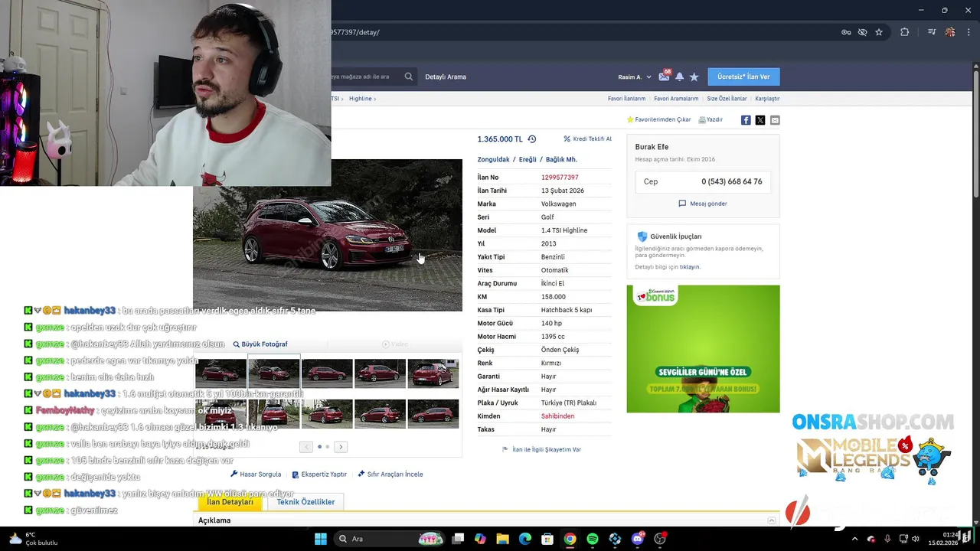This screenshot has width=980, height=551.
Task: Click the Bağlık Mh. location link
Action: tap(561, 159)
